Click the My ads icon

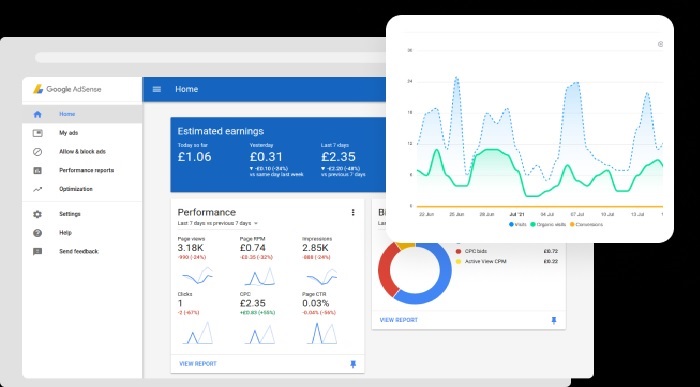(38, 133)
